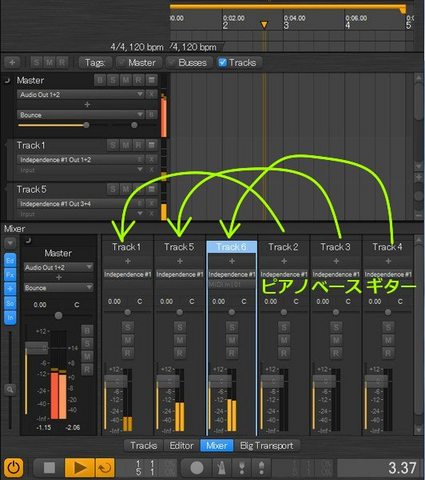
Task: Click the In button in Mixer sidebar
Action: (10, 317)
